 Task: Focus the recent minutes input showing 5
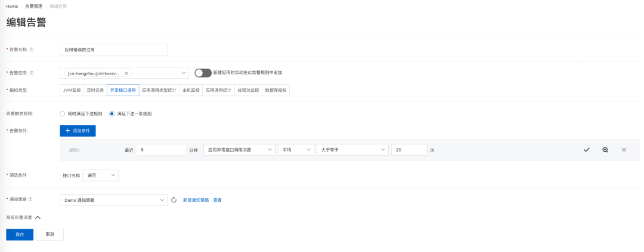pos(161,150)
